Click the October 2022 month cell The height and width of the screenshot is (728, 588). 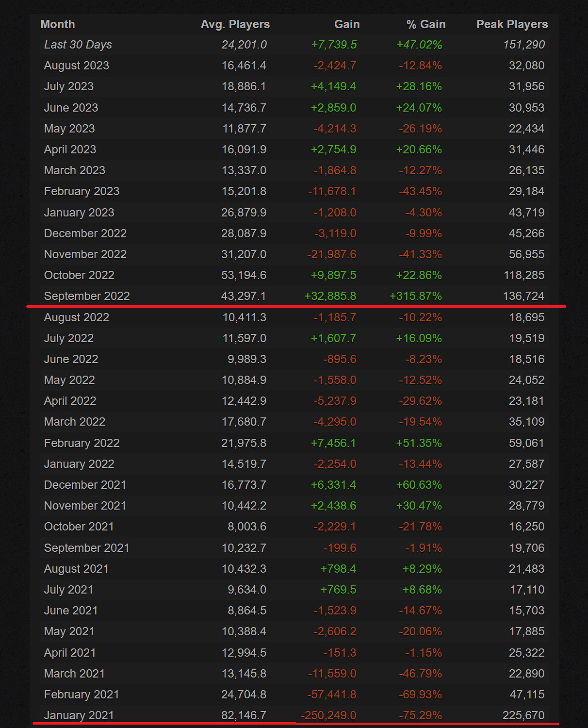point(79,275)
